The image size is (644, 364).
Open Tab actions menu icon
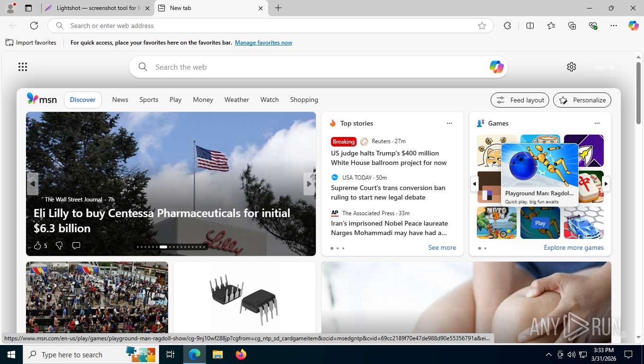point(28,8)
